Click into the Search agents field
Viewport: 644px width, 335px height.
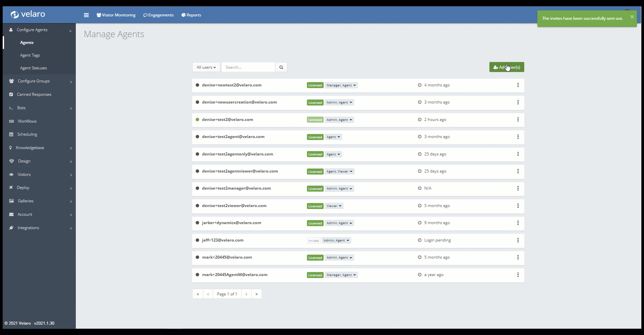(x=248, y=67)
